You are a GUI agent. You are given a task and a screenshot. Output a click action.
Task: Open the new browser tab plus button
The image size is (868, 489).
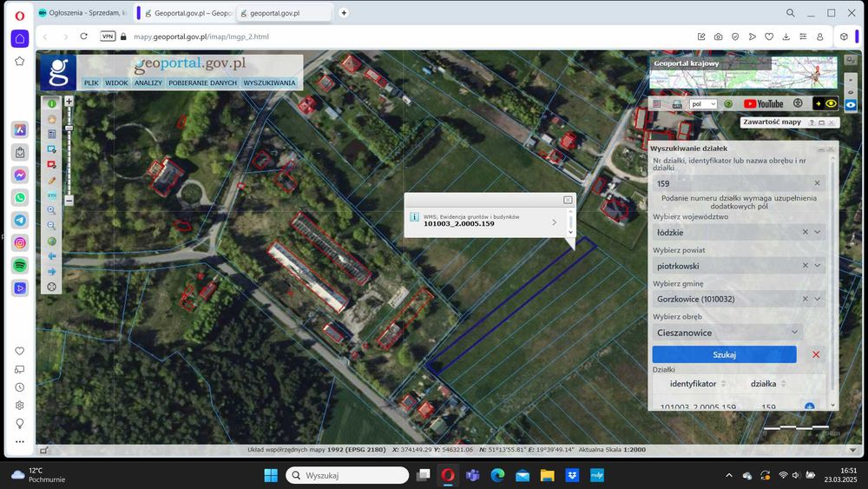344,13
